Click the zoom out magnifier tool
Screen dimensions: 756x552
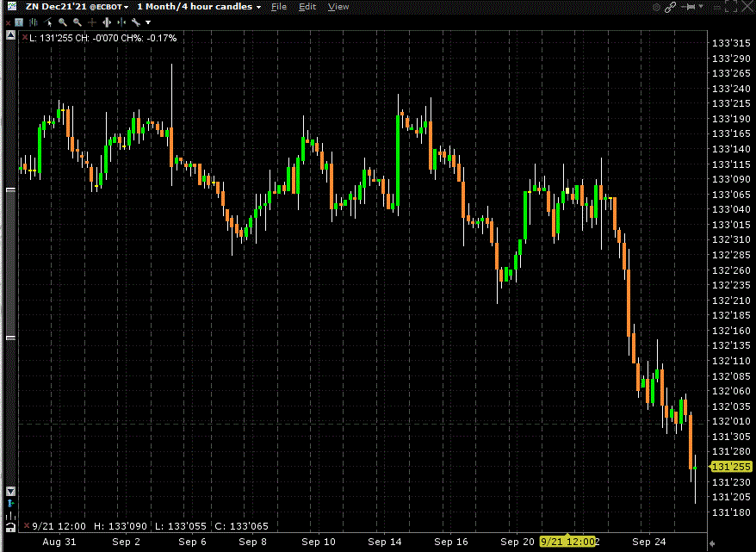click(77, 22)
